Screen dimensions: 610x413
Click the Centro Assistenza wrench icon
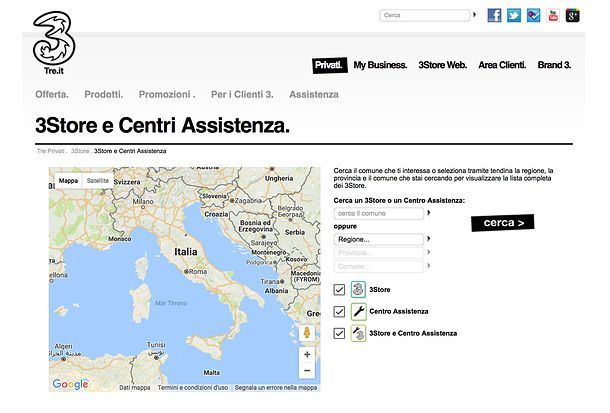(x=358, y=312)
